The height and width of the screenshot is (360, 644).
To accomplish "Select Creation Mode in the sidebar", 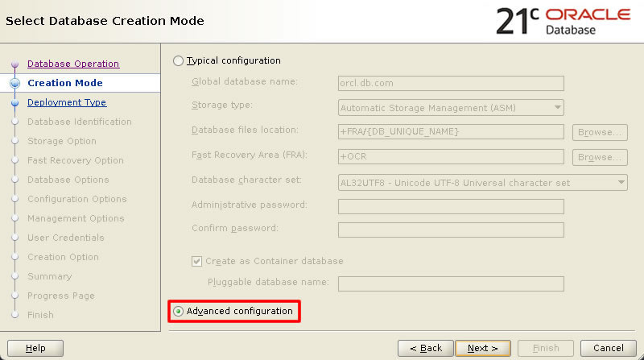I will click(65, 83).
